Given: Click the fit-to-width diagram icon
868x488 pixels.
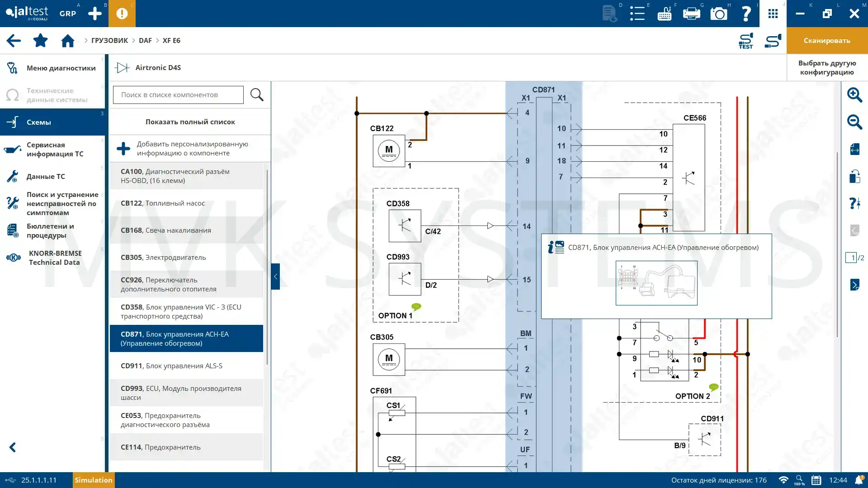Looking at the screenshot, I should tap(854, 149).
